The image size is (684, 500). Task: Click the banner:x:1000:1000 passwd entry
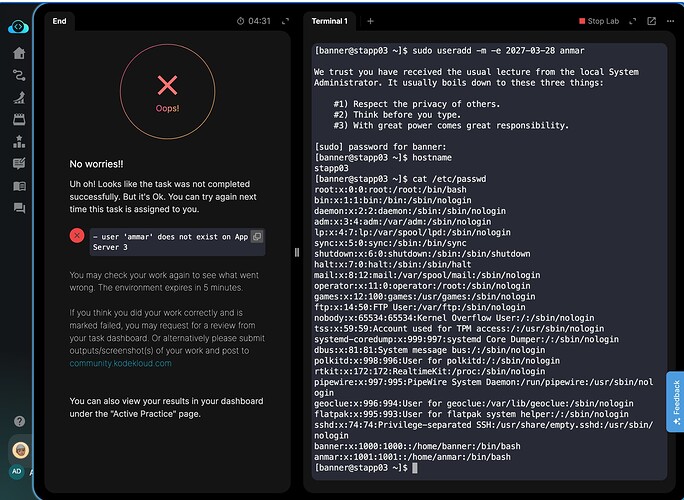tap(417, 446)
